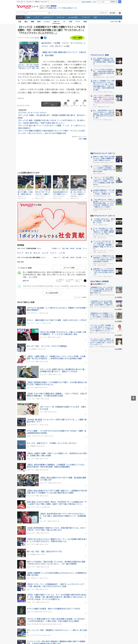Open トピックス一覧 link

click(x=115, y=21)
